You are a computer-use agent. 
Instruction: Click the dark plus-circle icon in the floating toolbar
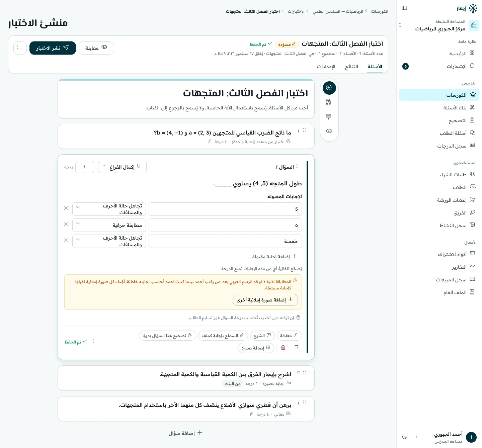(329, 88)
